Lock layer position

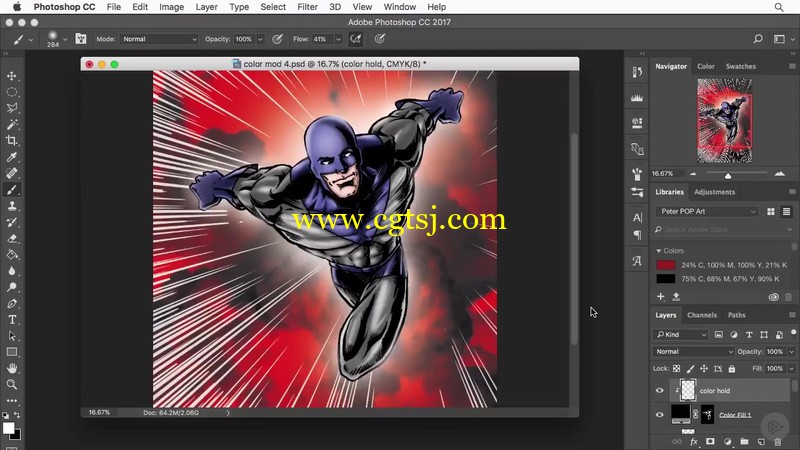pos(704,368)
